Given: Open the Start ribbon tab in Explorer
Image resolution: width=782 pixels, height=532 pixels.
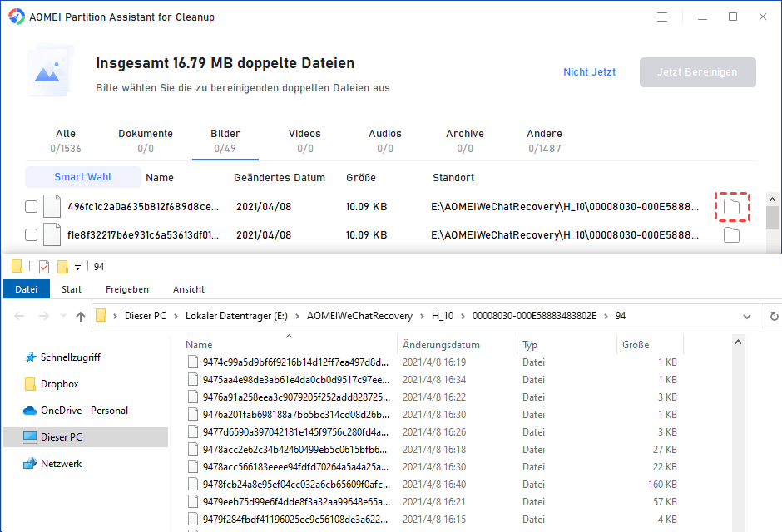Looking at the screenshot, I should [72, 289].
